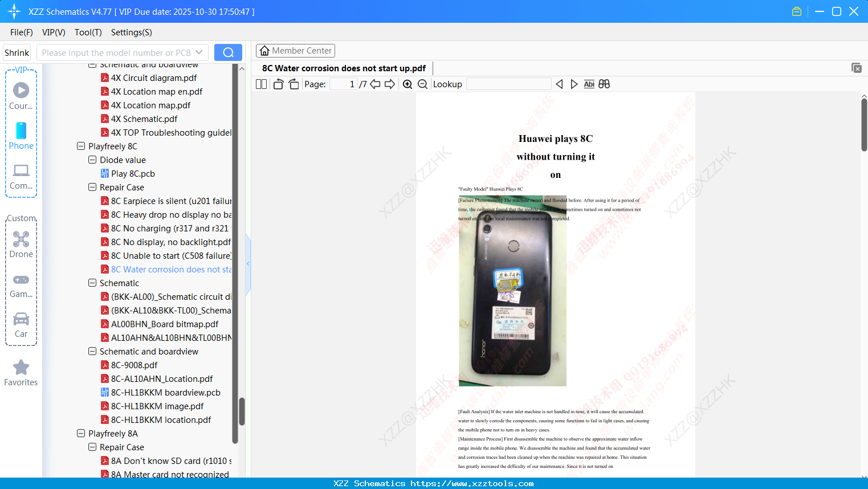
Task: Select the Phone category
Action: coord(21,136)
